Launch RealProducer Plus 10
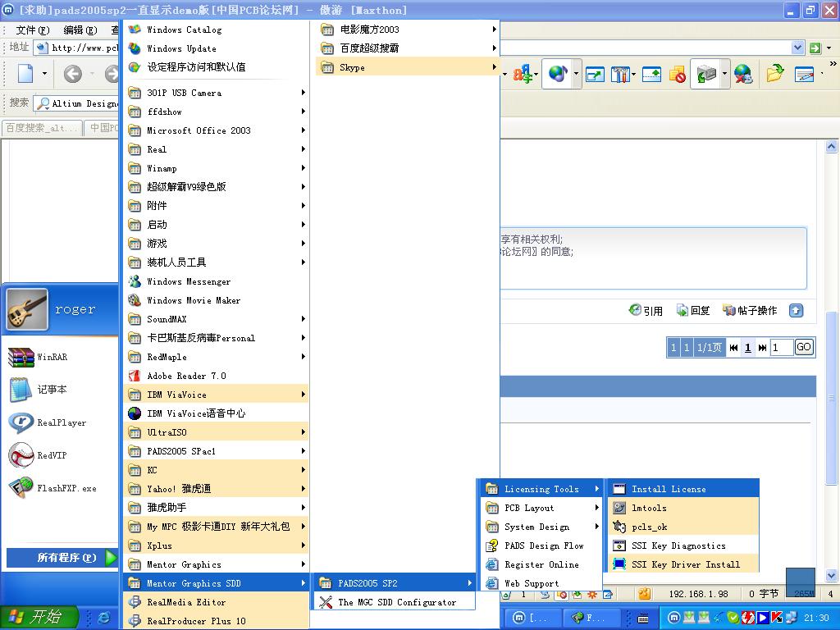The image size is (840, 630). [x=217, y=620]
